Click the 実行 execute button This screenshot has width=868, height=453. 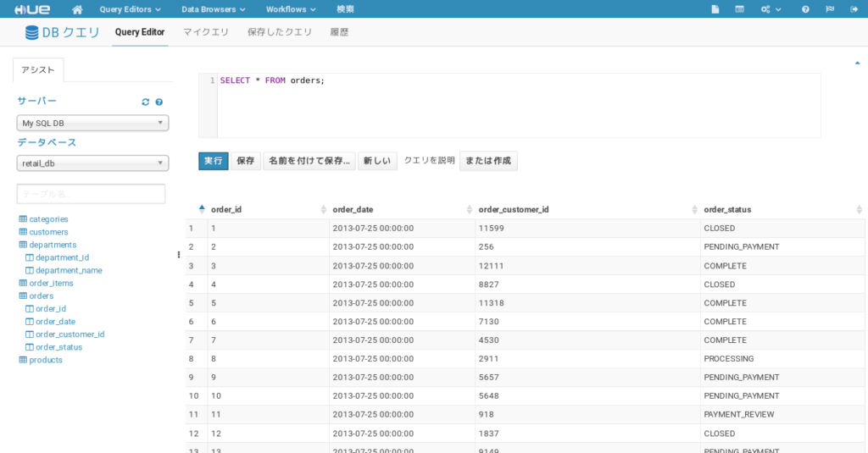pyautogui.click(x=213, y=161)
